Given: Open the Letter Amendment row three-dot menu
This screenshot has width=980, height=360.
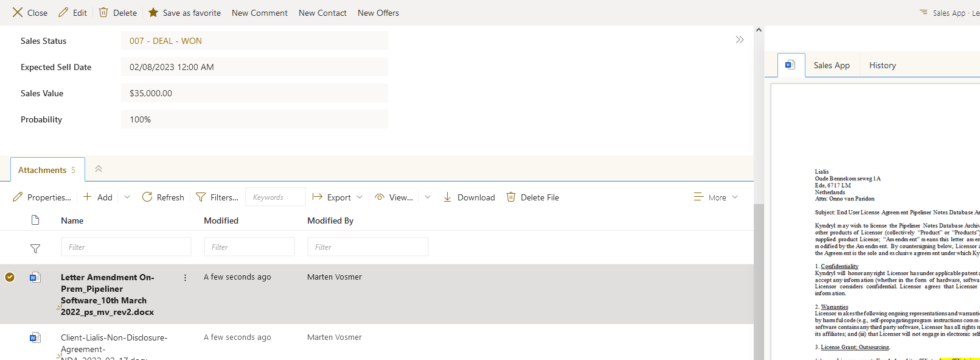Looking at the screenshot, I should point(185,277).
